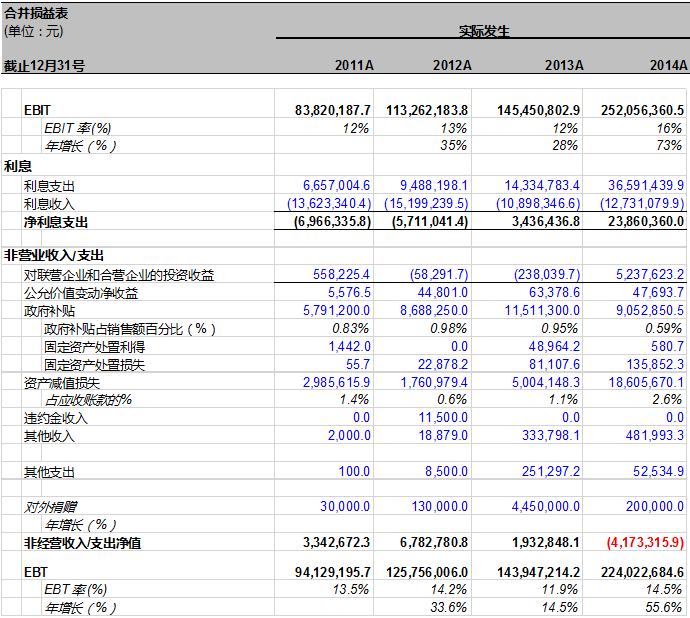This screenshot has width=690, height=618.
Task: Select the 实际发生 header cell
Action: tap(484, 30)
